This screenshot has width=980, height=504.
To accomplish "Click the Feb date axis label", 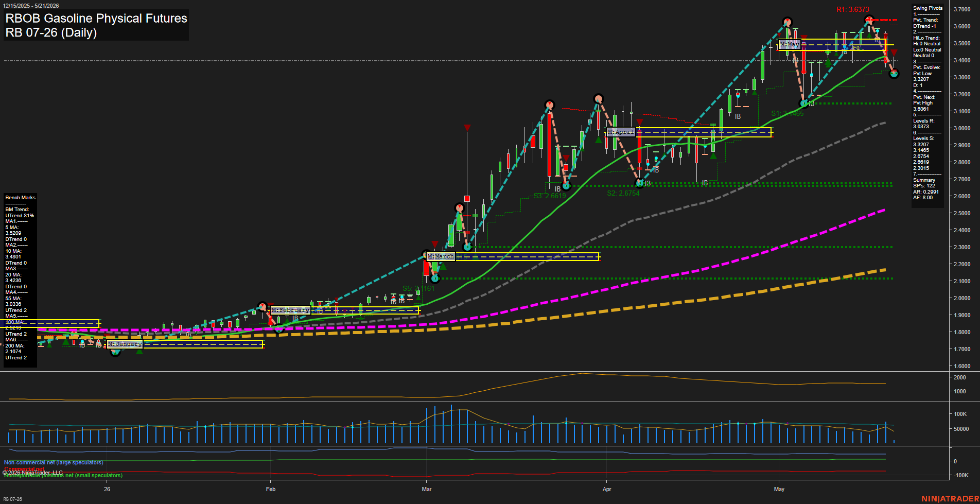I will click(x=271, y=489).
